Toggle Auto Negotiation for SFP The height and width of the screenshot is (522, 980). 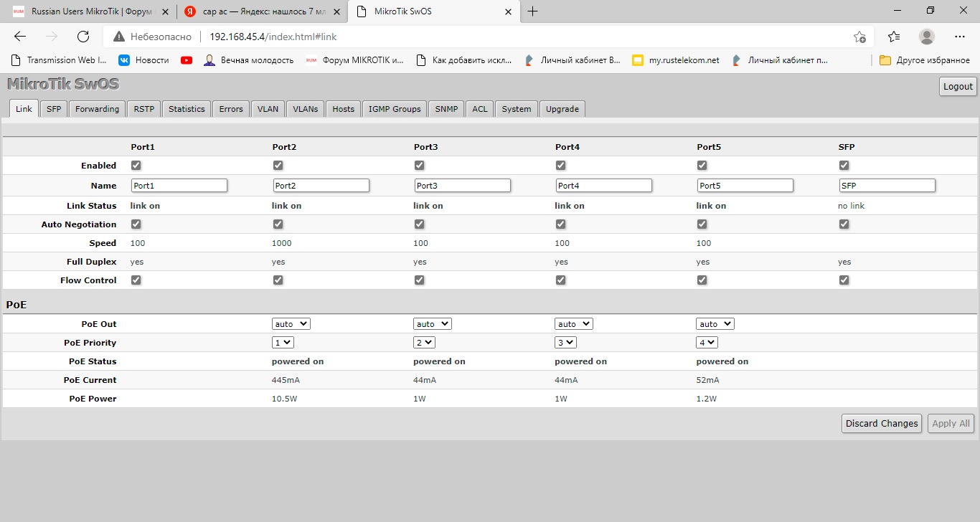coord(844,224)
